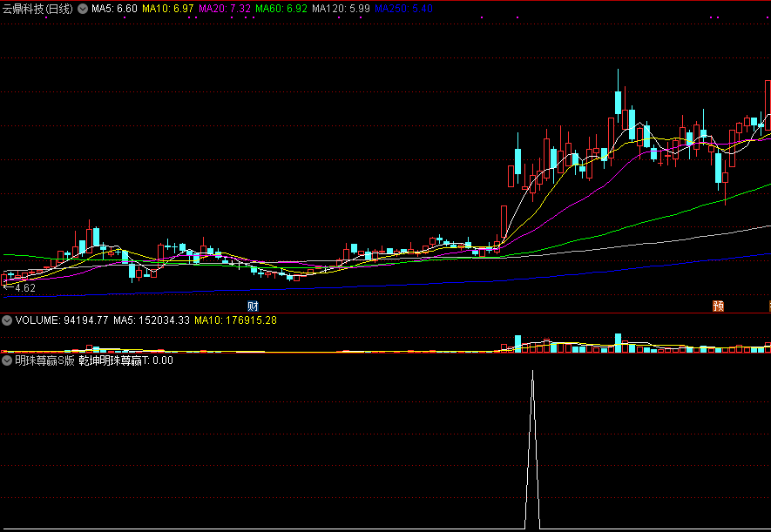Click the volume MA5: 152034.33 value
The width and height of the screenshot is (771, 532).
point(152,320)
